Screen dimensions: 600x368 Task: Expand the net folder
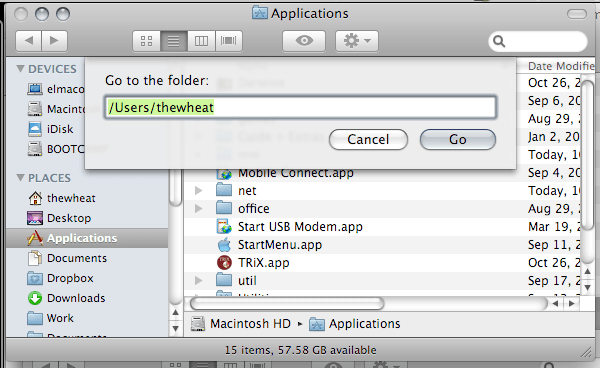198,191
